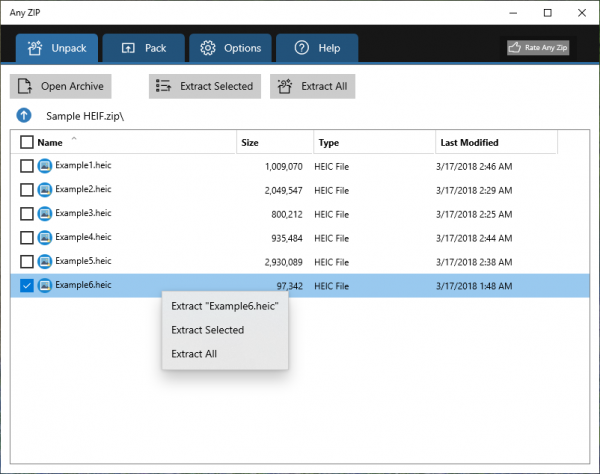Click HEIC File type in Example3.heic row

point(331,214)
